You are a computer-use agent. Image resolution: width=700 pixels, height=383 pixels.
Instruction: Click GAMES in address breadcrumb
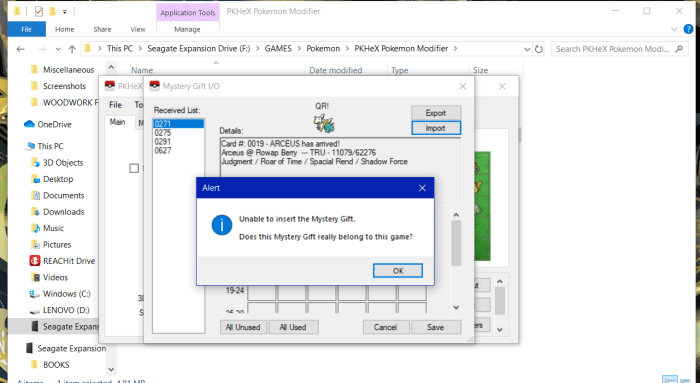click(x=278, y=49)
